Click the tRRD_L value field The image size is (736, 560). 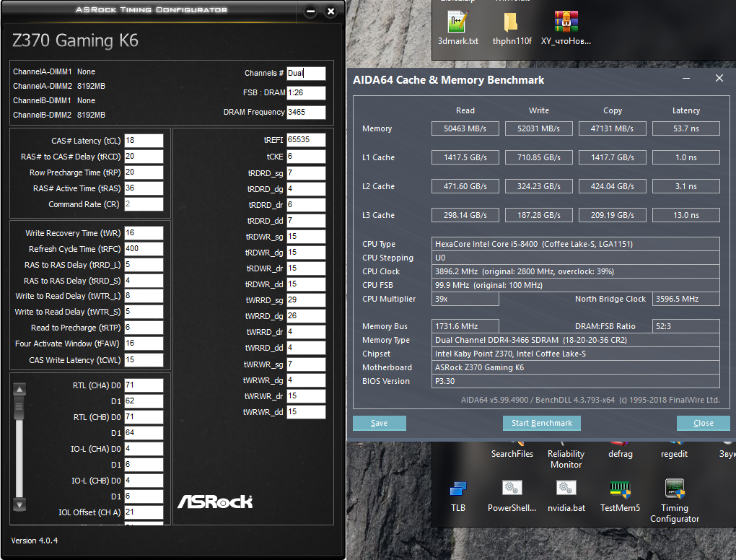[144, 265]
